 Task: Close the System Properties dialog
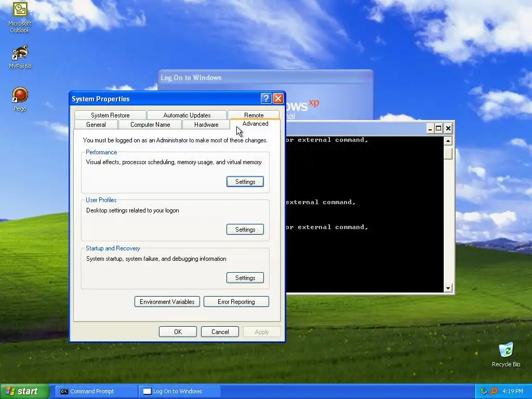click(278, 98)
